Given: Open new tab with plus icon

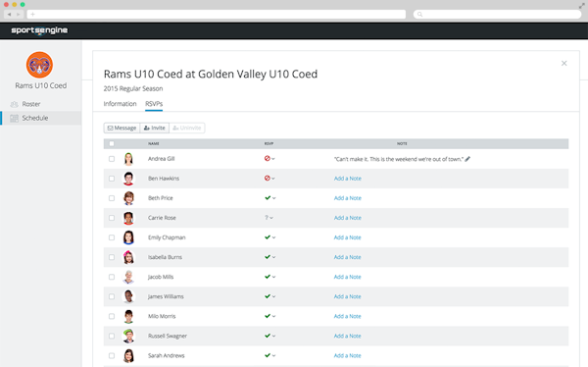Looking at the screenshot, I should 32,15.
